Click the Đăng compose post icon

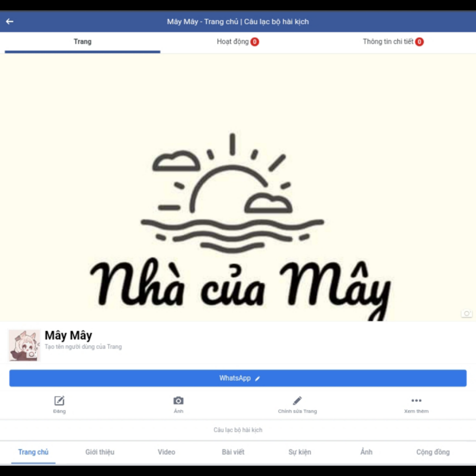(x=59, y=401)
